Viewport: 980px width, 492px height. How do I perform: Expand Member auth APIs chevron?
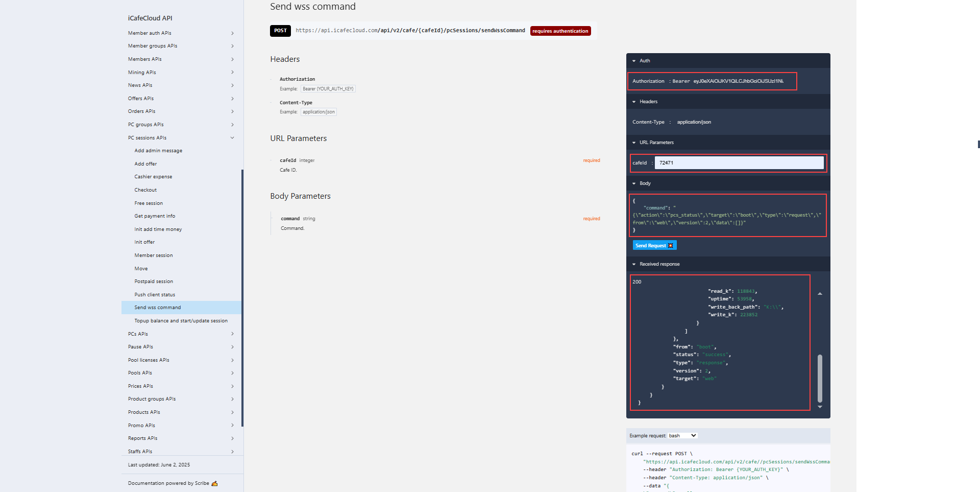[232, 33]
